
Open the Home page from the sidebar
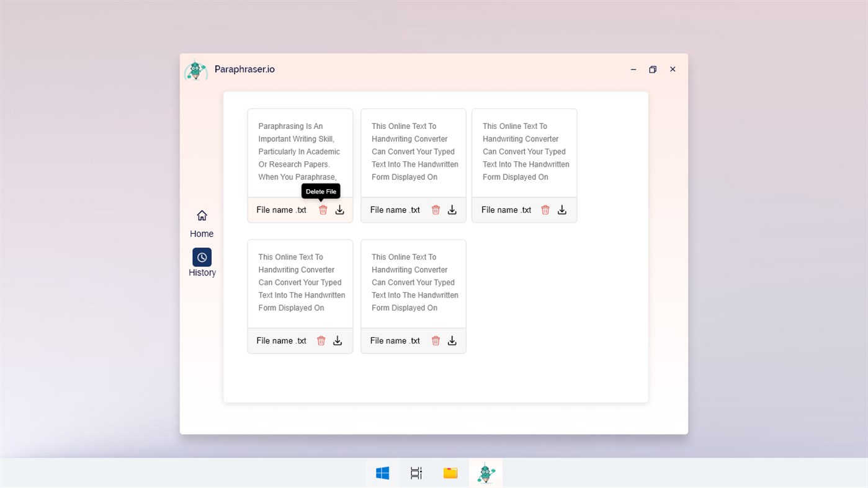point(201,224)
